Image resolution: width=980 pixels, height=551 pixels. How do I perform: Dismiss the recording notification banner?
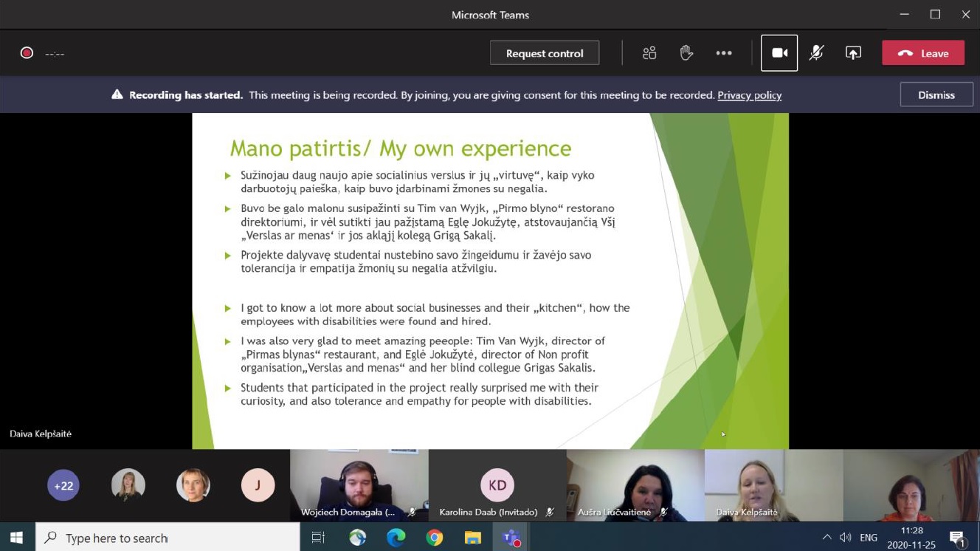[936, 95]
